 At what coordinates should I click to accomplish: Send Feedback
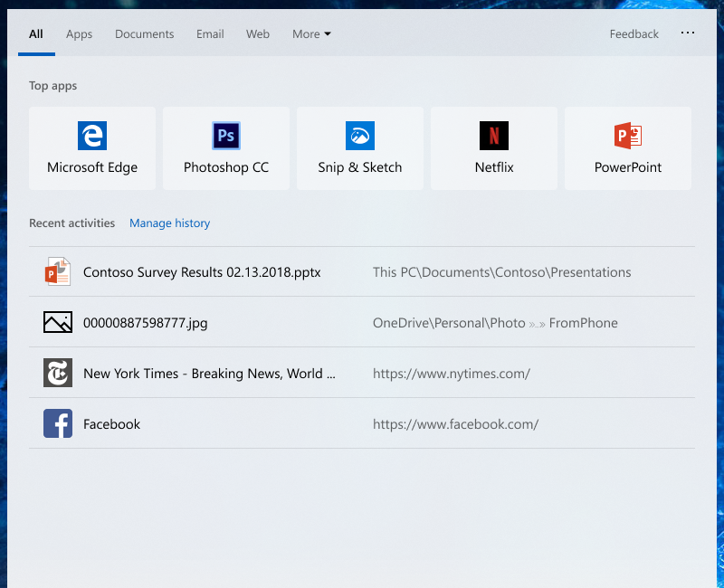pos(633,33)
